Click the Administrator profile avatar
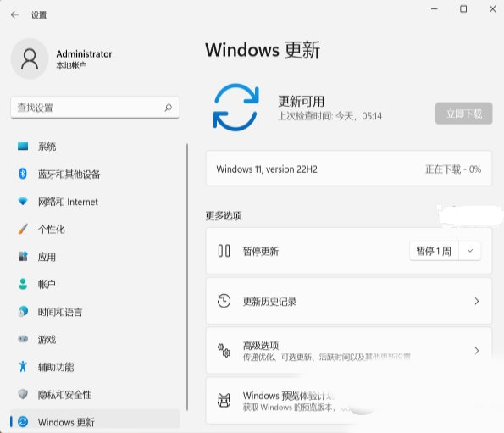Viewport: 504px width, 433px height. [x=30, y=58]
